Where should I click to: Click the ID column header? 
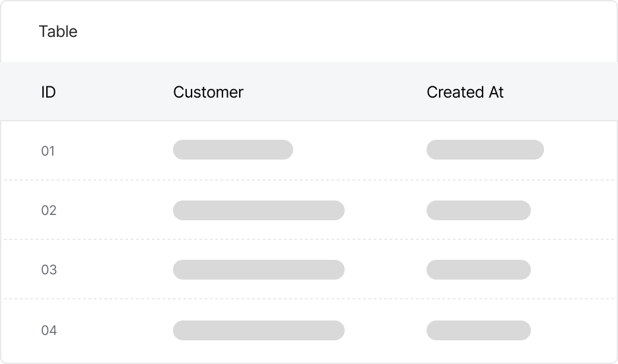click(48, 92)
